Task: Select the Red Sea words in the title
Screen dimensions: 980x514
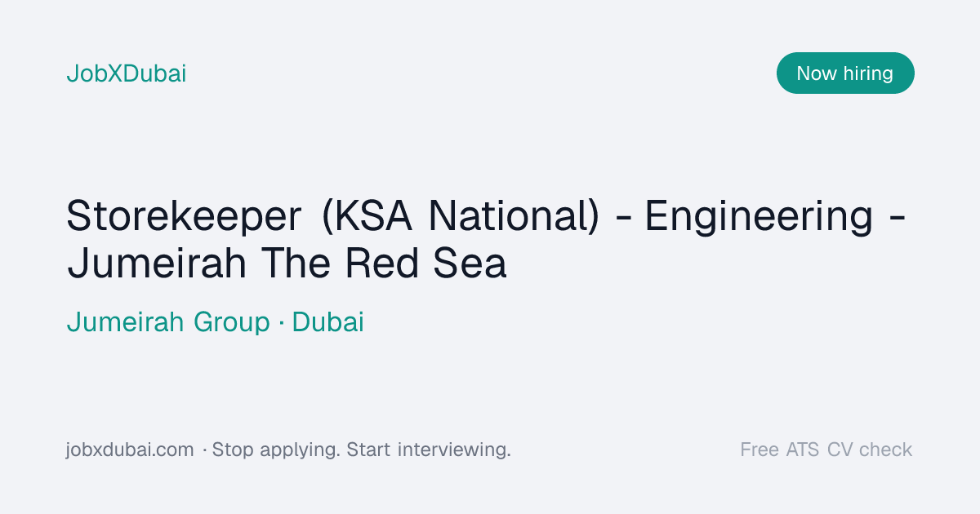Action: 425,264
